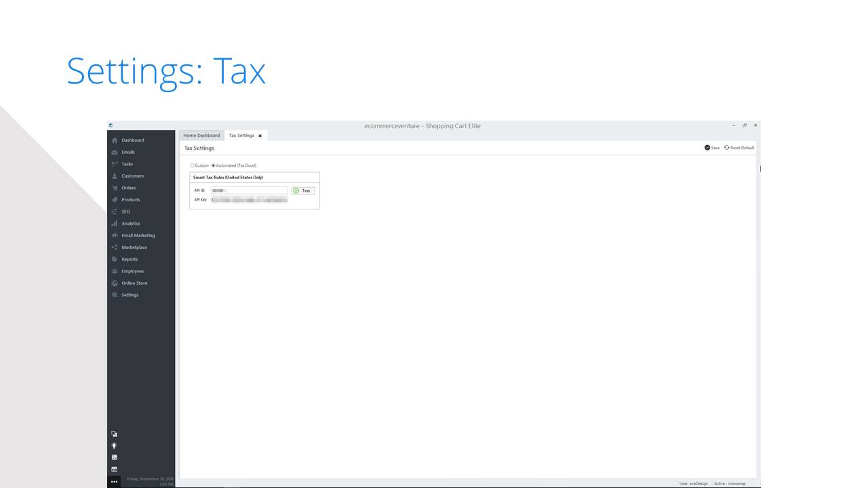Open the Marketplace share icon
This screenshot has width=868, height=488.
pos(115,247)
